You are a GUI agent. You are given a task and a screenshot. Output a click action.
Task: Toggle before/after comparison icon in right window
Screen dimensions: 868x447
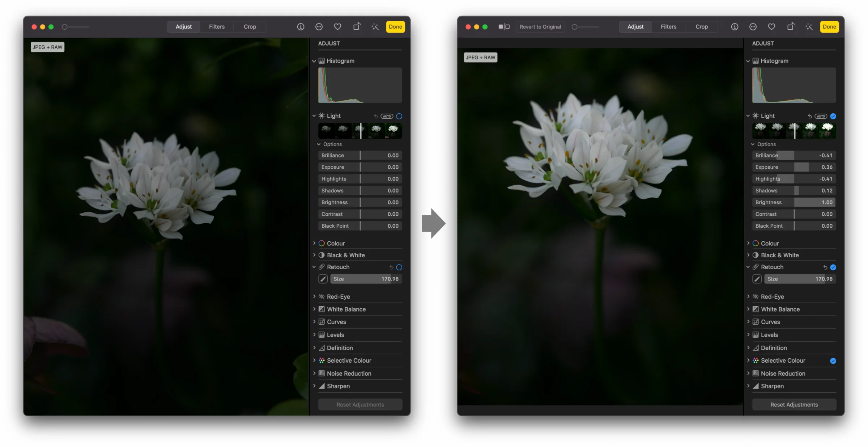[x=504, y=27]
